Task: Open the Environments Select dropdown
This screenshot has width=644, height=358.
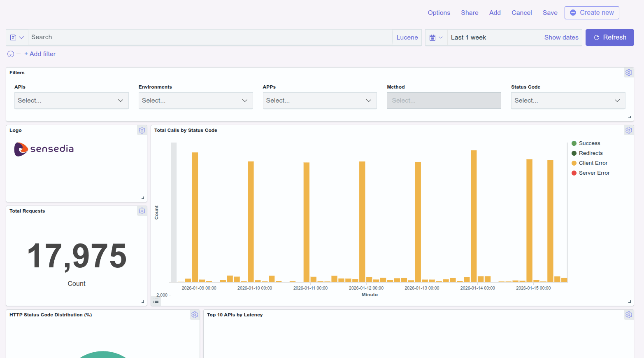Action: (195, 101)
